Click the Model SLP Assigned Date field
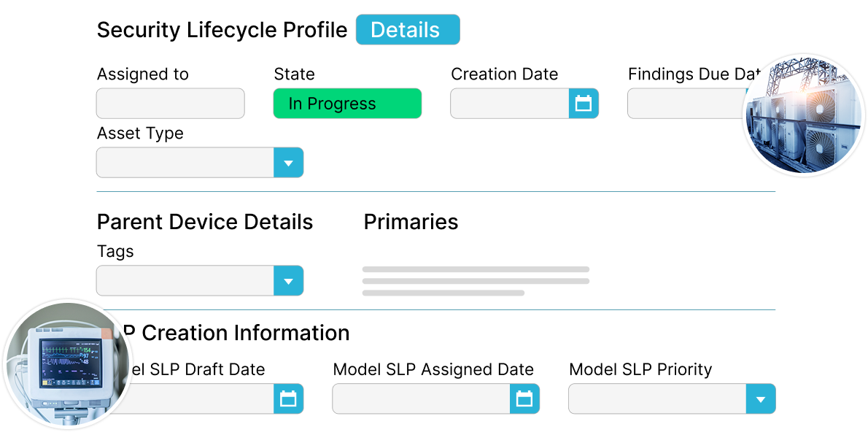The image size is (868, 443). [421, 399]
